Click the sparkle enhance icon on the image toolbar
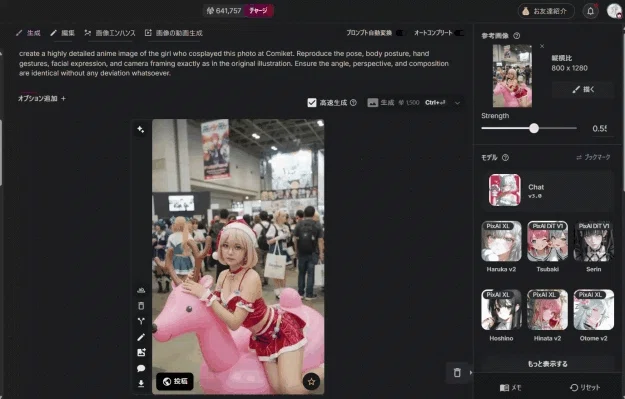The width and height of the screenshot is (625, 399). [x=140, y=129]
